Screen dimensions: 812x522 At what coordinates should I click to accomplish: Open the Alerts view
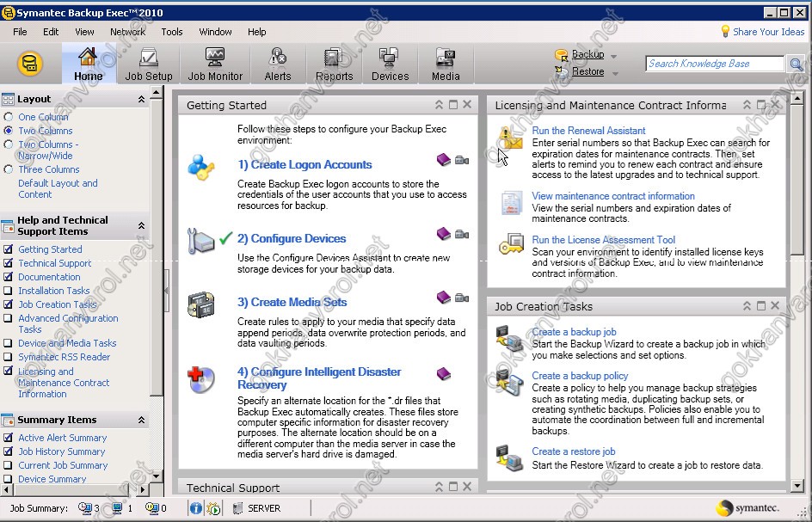278,64
